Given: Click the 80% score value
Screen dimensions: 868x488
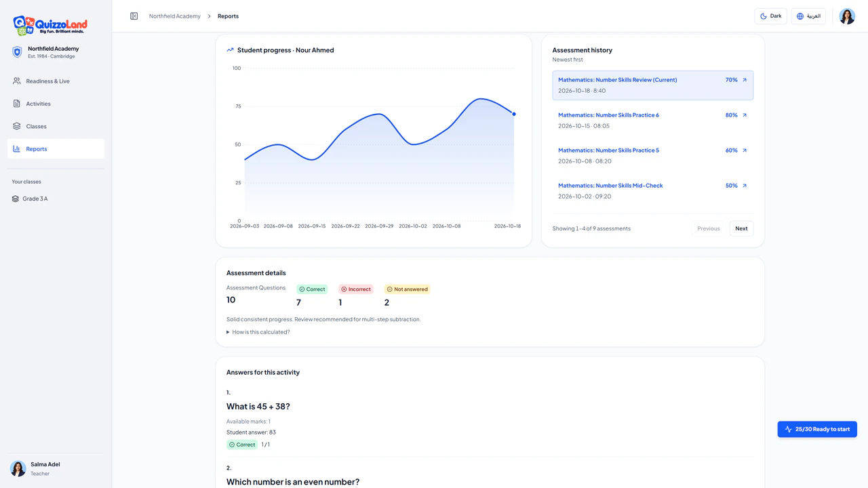Looking at the screenshot, I should (x=731, y=115).
